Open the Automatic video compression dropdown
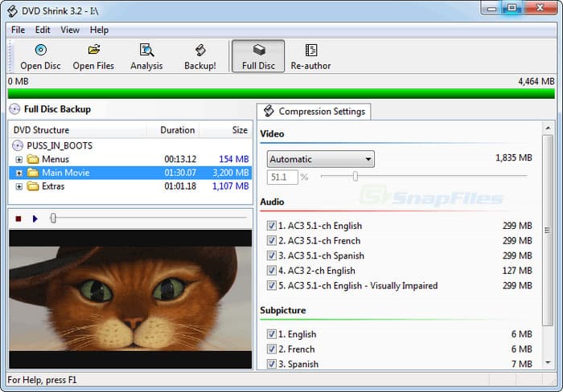Screen dimensions: 563x392 click(321, 159)
